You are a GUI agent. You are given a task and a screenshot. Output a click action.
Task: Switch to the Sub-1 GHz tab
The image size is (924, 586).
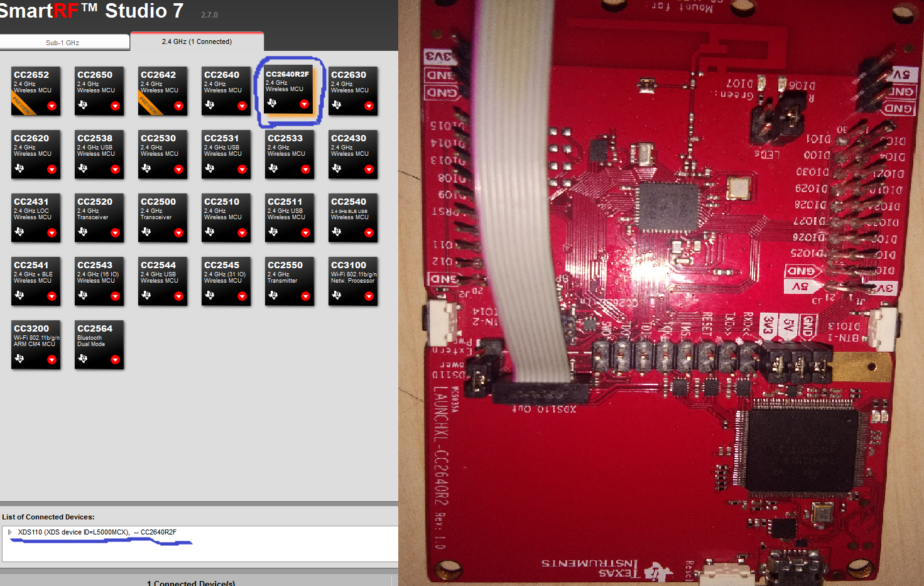[64, 43]
